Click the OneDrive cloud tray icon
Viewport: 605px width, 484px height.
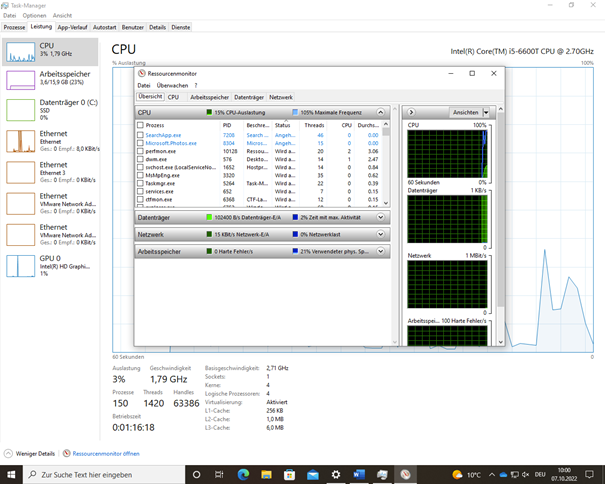[x=503, y=474]
